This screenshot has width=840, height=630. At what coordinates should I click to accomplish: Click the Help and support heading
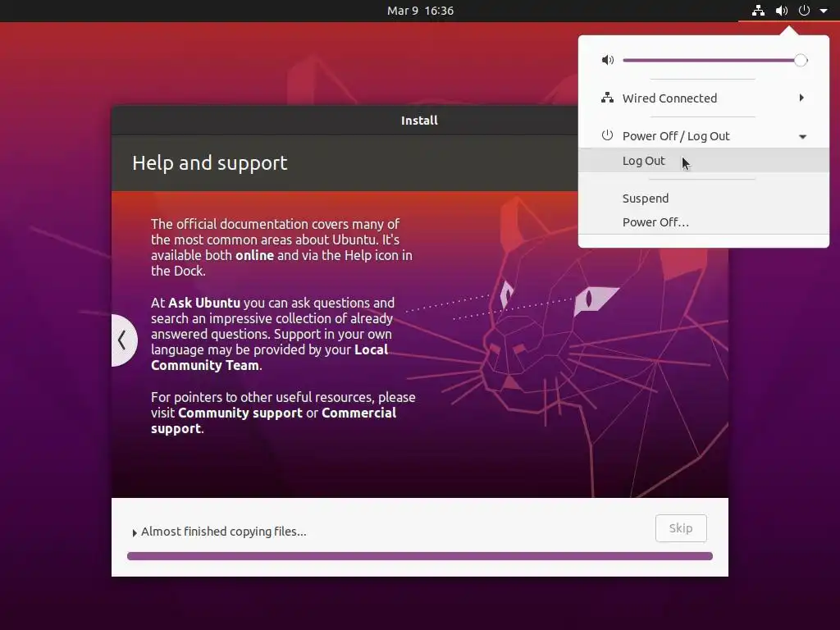(x=209, y=163)
